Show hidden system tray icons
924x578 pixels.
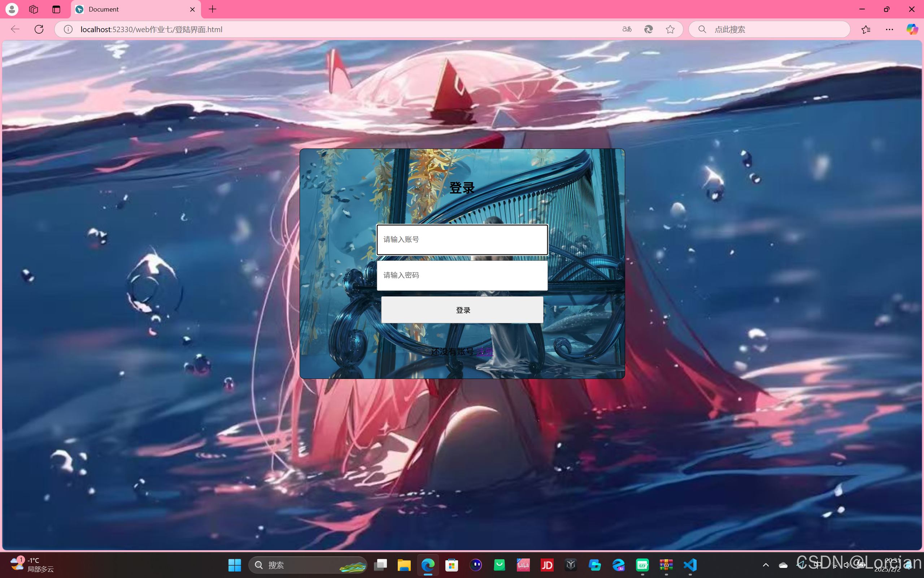click(x=766, y=565)
